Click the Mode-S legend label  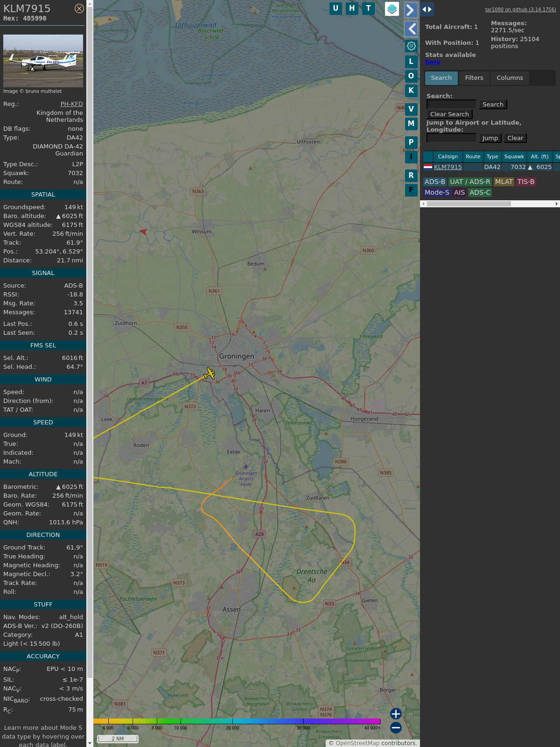coord(437,192)
